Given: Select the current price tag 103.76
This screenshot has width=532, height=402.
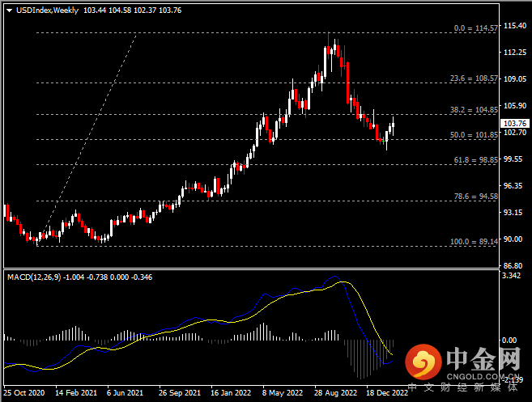Looking at the screenshot, I should 515,123.
